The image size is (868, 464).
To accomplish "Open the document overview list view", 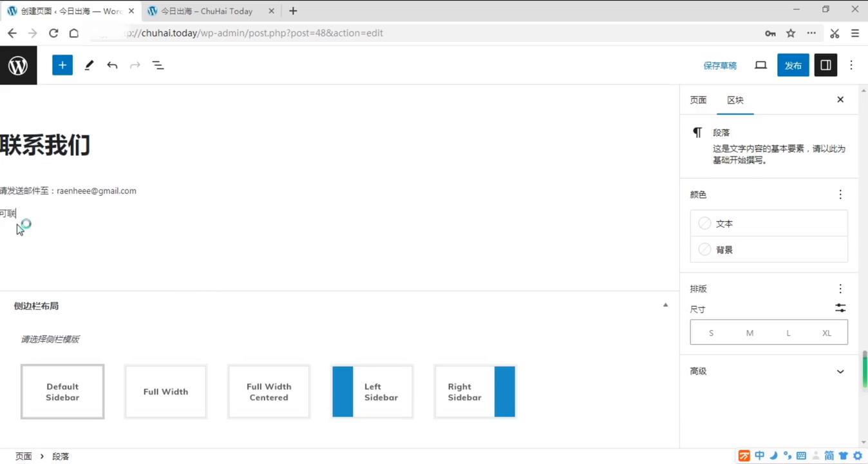I will (x=158, y=65).
